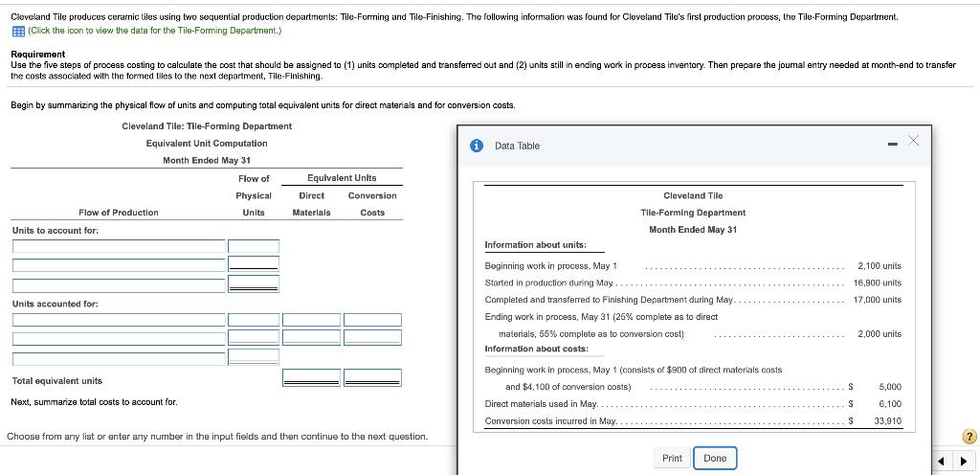Click the 'Flow of Production' column header

118,213
